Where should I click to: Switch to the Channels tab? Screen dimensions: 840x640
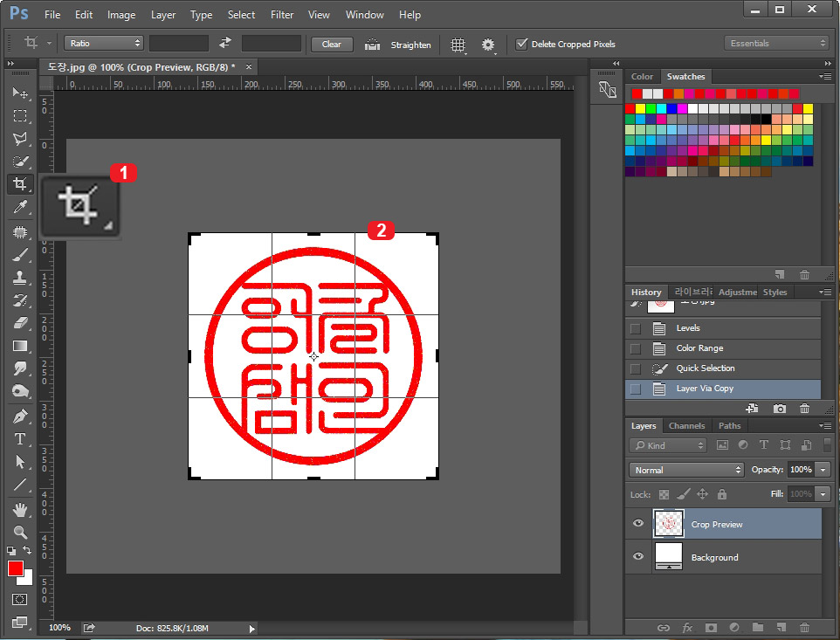[x=687, y=426]
